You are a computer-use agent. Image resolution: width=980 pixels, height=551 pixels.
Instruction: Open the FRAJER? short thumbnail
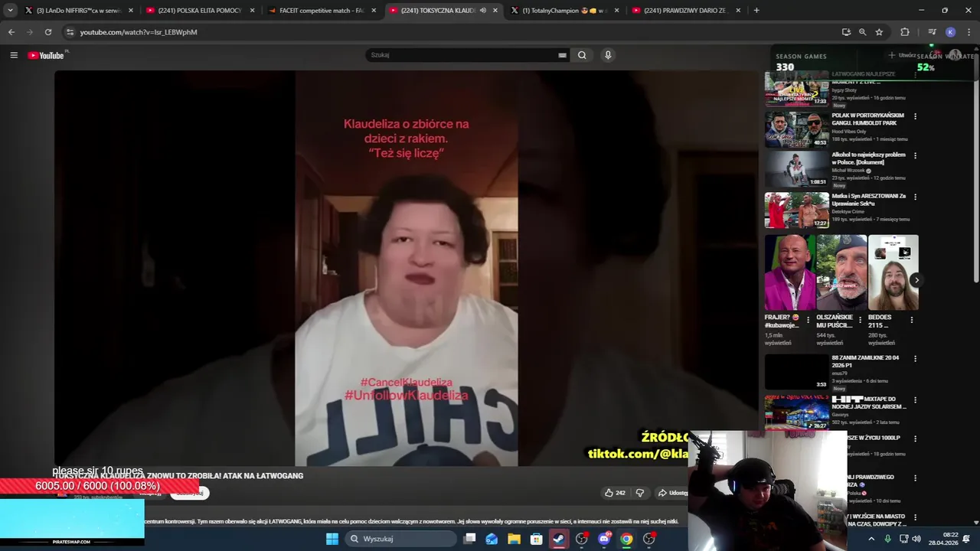pyautogui.click(x=789, y=272)
